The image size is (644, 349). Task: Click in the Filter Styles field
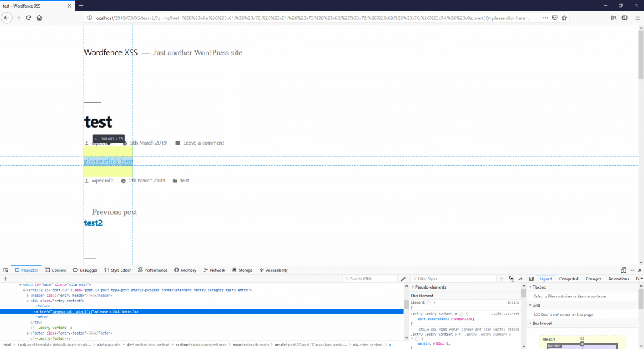[x=454, y=279]
